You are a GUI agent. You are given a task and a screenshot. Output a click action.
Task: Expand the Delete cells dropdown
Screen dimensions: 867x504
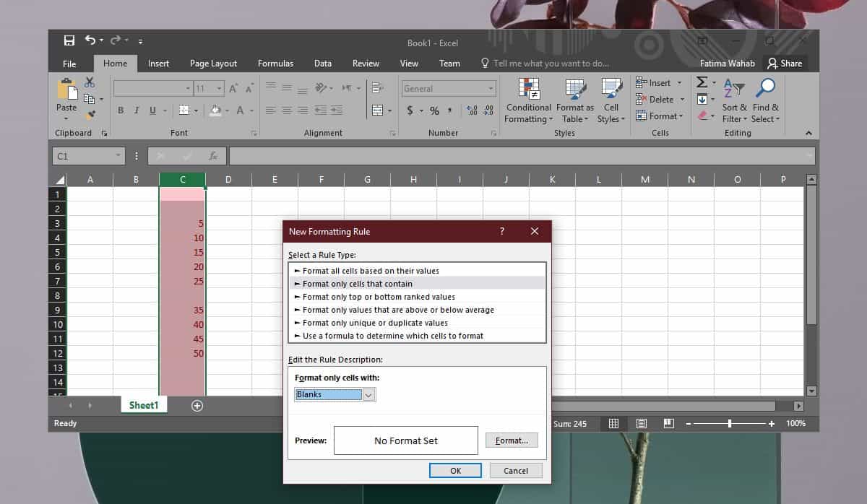[x=682, y=100]
